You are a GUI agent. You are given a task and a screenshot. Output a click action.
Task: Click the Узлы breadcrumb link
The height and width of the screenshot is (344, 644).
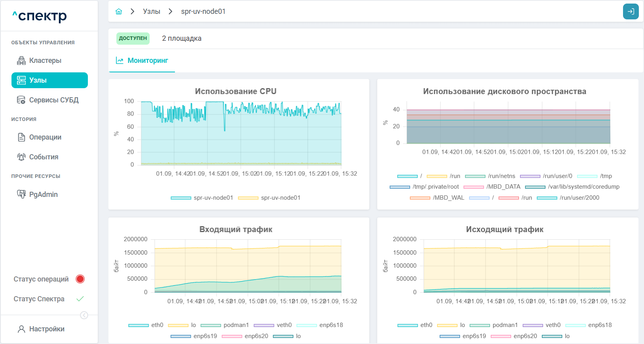[152, 11]
